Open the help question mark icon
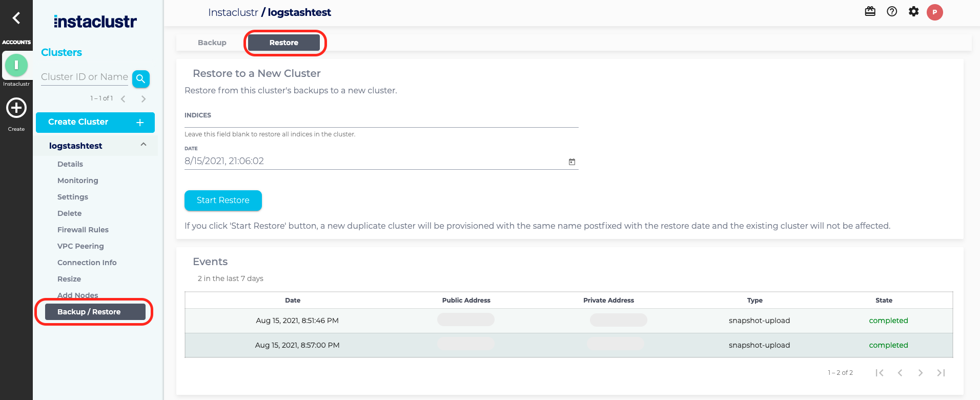The width and height of the screenshot is (980, 400). [x=892, y=11]
